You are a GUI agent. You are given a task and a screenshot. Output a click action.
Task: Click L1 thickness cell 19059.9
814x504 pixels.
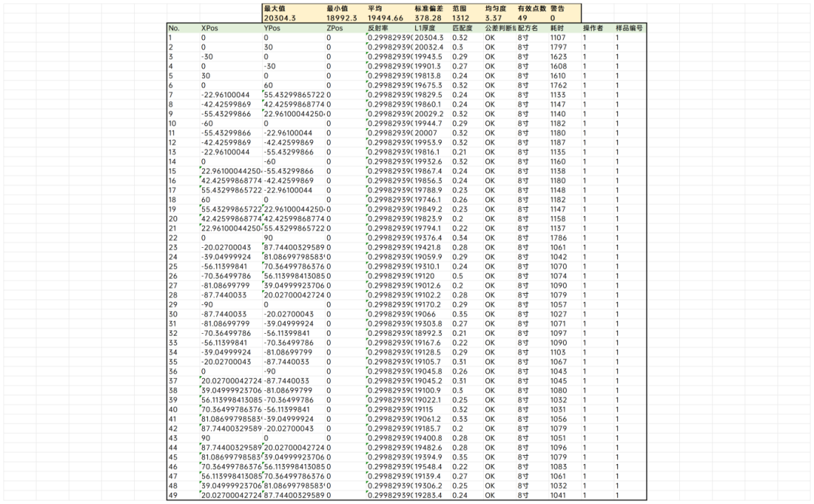point(432,257)
